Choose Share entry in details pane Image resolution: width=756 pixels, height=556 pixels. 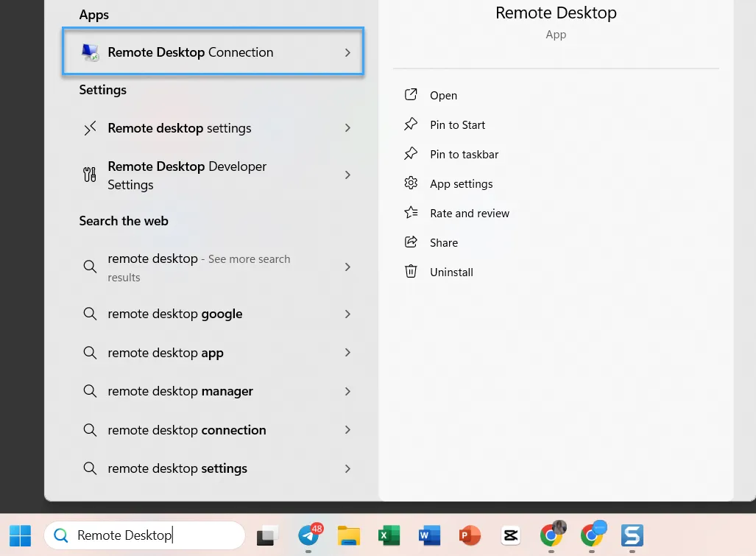coord(444,242)
